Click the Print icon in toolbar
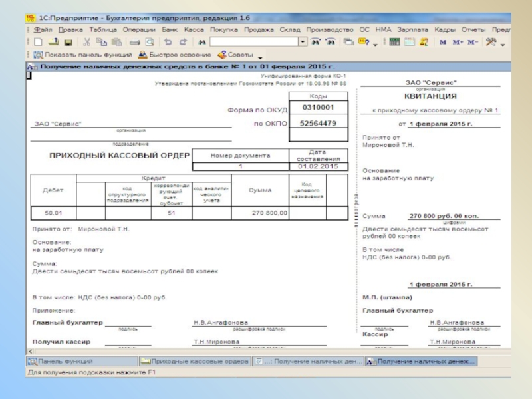Screen dimensions: 532x399 tap(134, 42)
